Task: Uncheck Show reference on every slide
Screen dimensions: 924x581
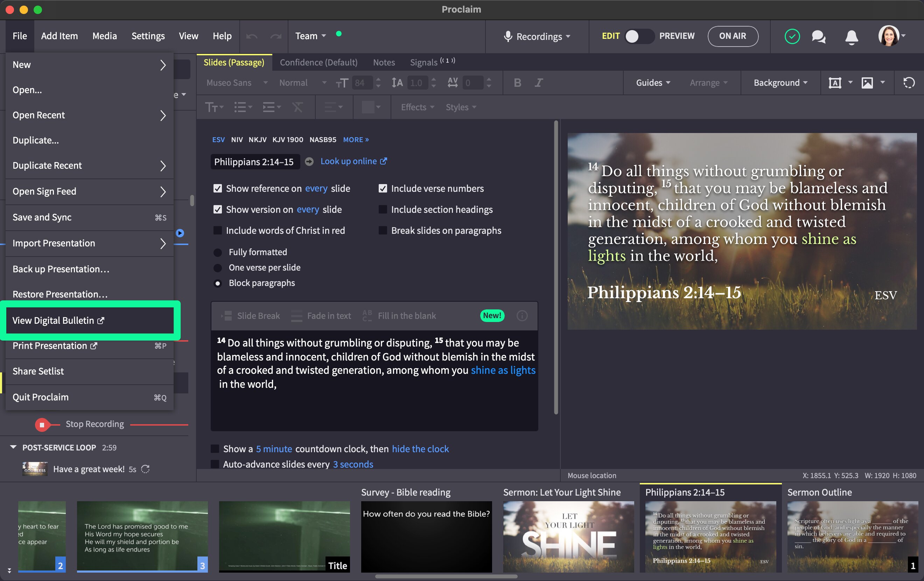Action: 218,188
